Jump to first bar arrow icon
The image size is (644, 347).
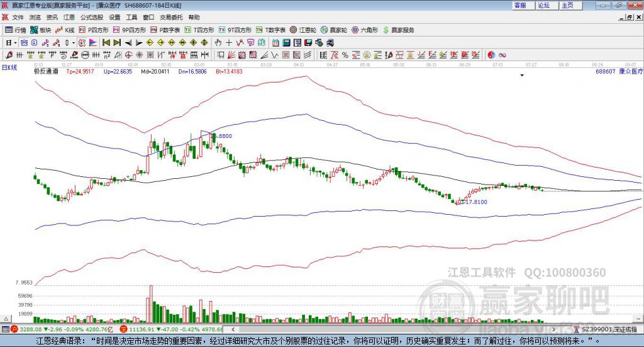(x=106, y=43)
